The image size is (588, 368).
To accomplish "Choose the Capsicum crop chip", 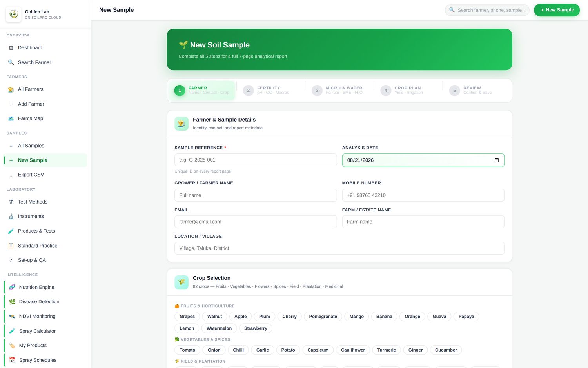I will tap(318, 350).
